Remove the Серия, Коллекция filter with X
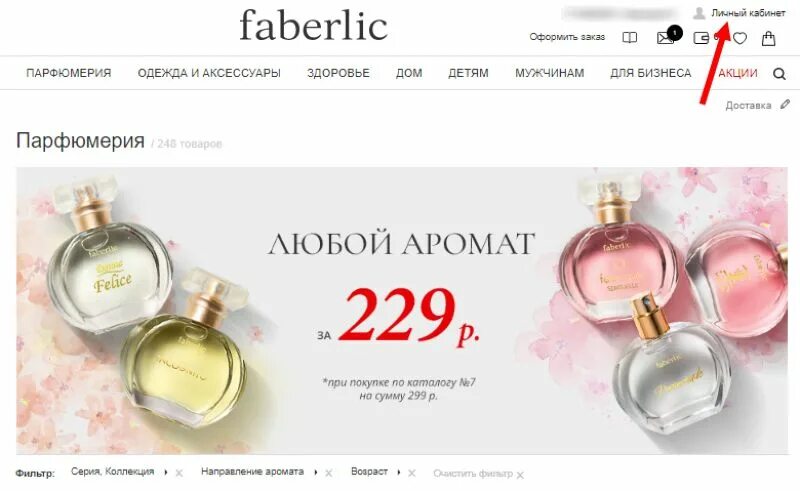 coord(179,474)
